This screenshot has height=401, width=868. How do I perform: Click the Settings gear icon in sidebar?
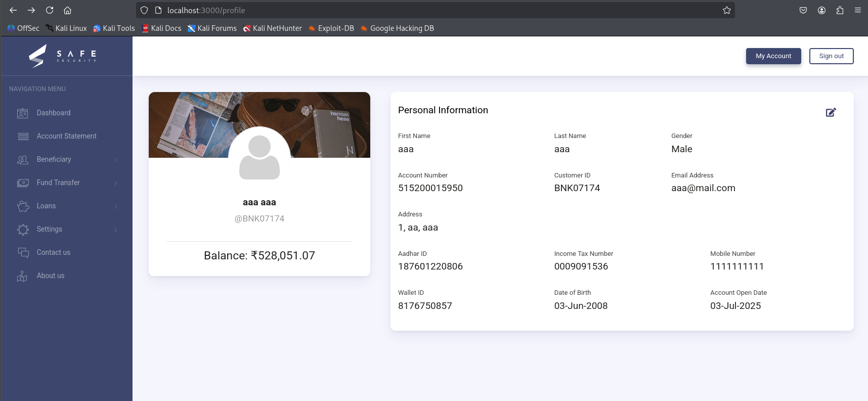pyautogui.click(x=23, y=230)
